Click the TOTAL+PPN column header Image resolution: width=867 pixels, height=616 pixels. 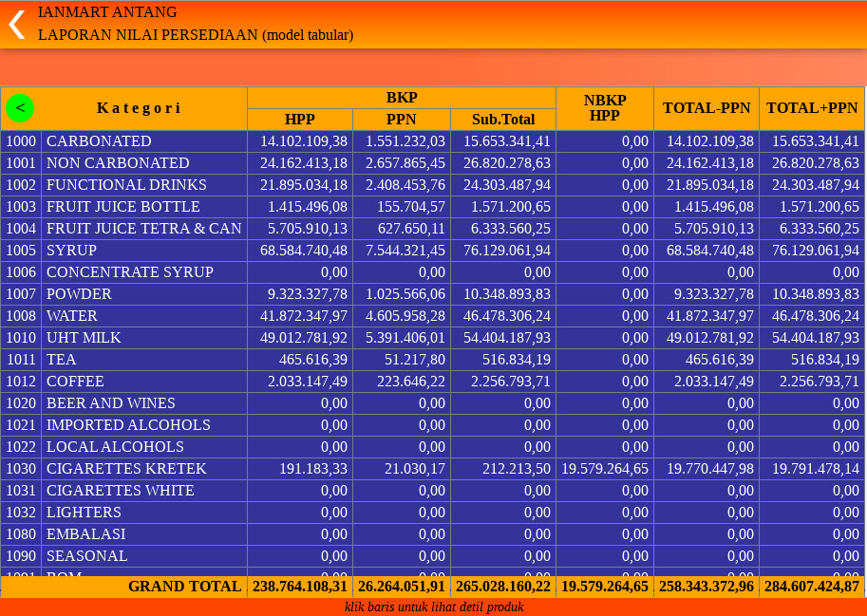812,108
